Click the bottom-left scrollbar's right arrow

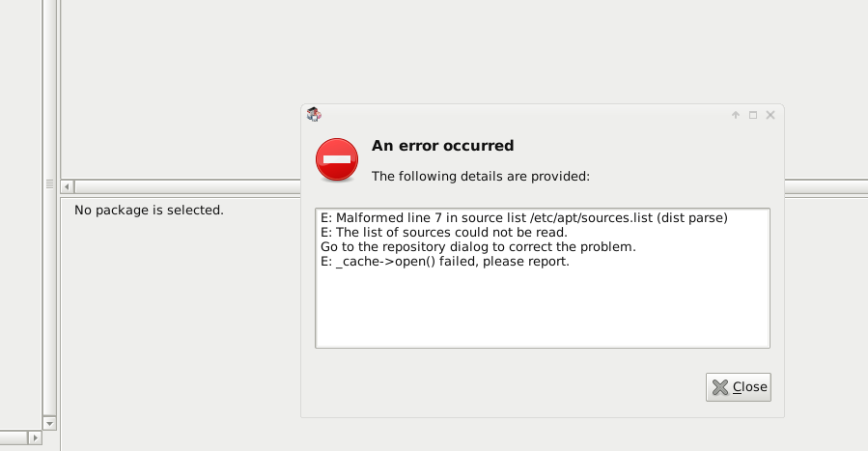tap(36, 438)
